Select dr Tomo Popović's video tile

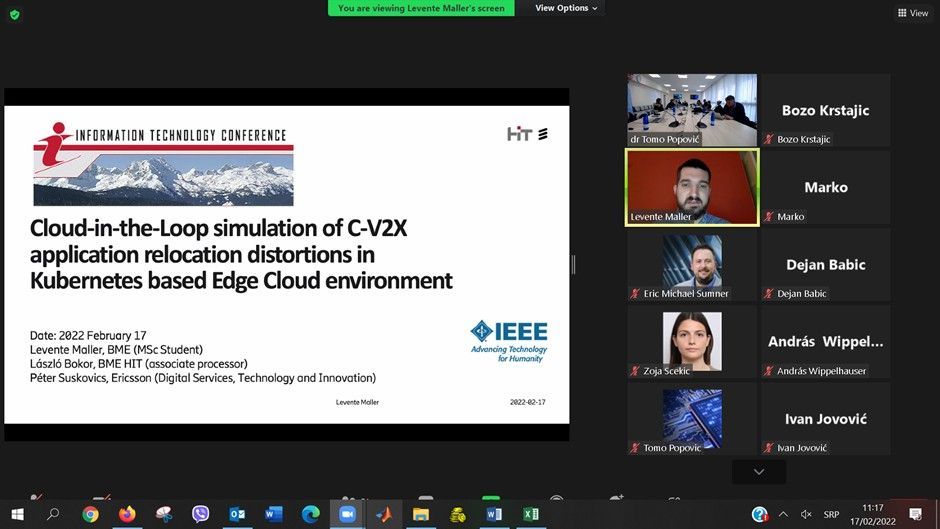(692, 110)
